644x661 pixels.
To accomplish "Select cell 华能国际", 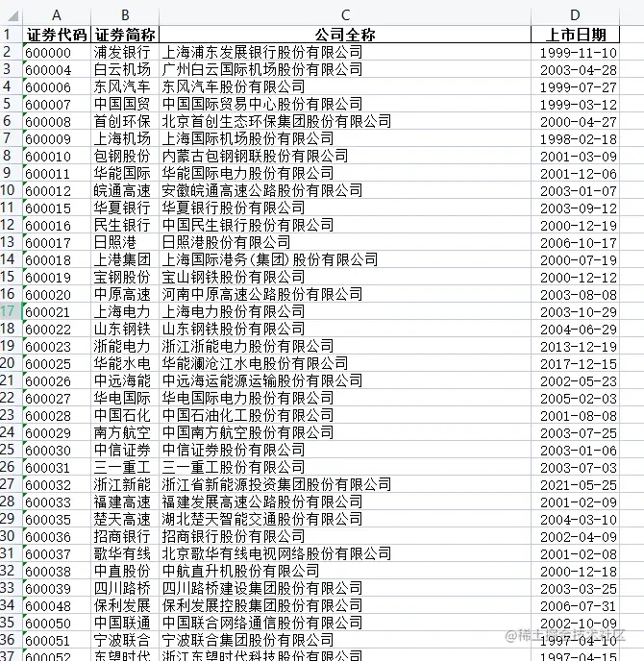I will click(x=125, y=173).
